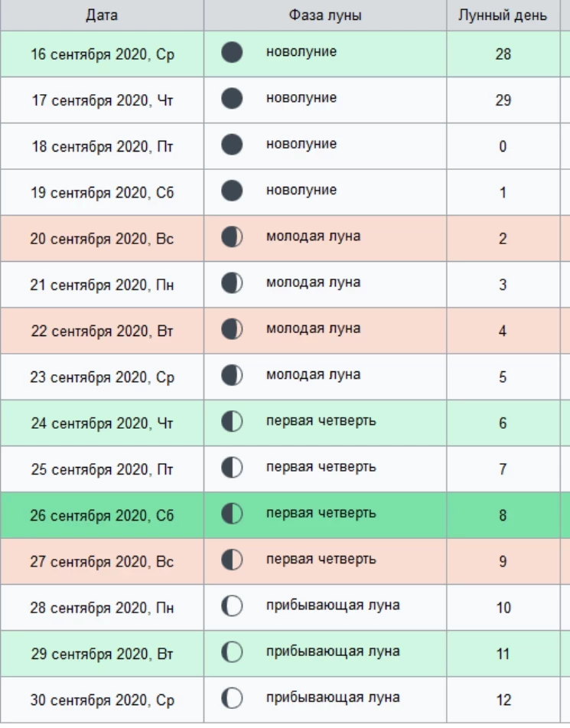
Task: Click "первая четверть" text for 25 сентября
Action: pyautogui.click(x=321, y=466)
